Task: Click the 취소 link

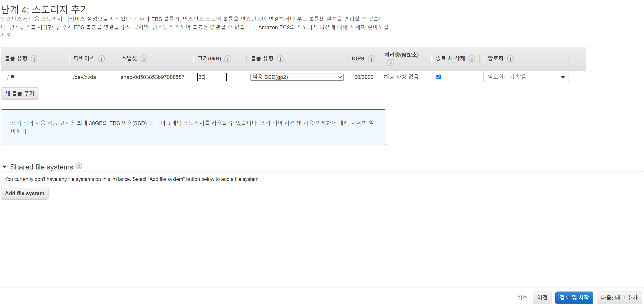Action: (522, 298)
